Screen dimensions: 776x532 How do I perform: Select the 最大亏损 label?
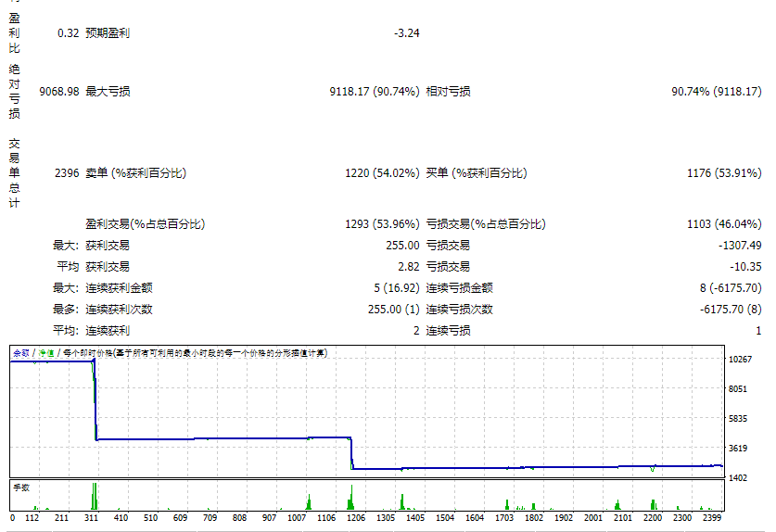point(108,92)
